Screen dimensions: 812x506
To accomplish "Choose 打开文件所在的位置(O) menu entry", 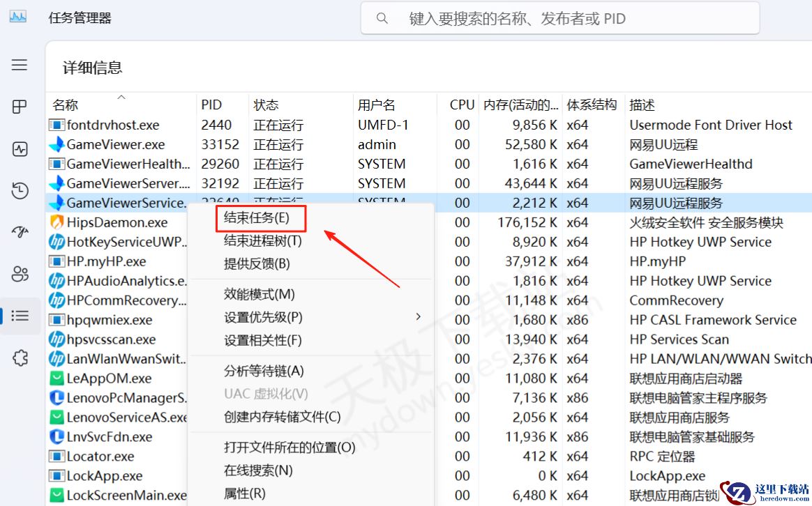I will pos(290,447).
